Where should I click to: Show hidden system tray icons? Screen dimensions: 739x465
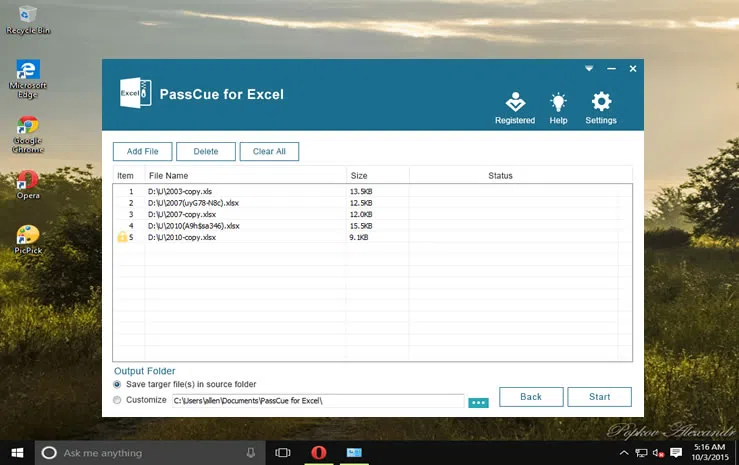click(x=624, y=453)
